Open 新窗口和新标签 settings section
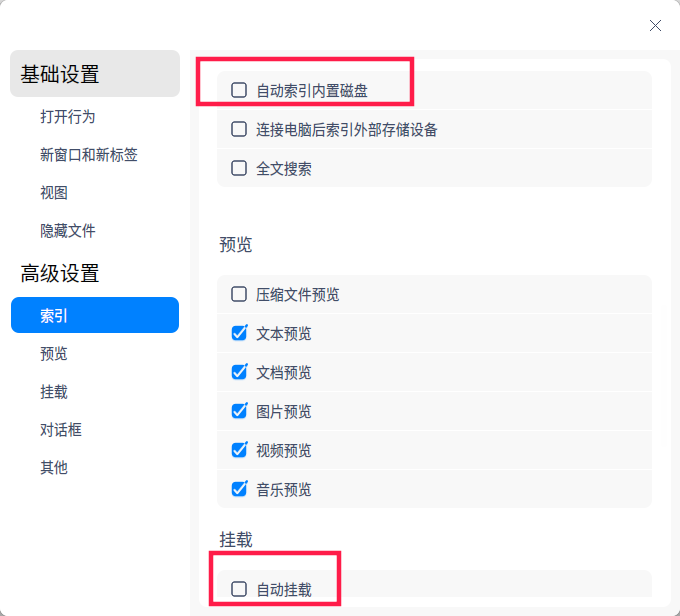 point(89,155)
